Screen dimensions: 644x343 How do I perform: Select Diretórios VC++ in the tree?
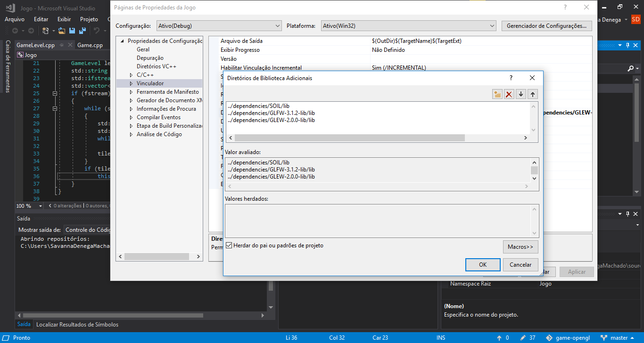coord(157,66)
